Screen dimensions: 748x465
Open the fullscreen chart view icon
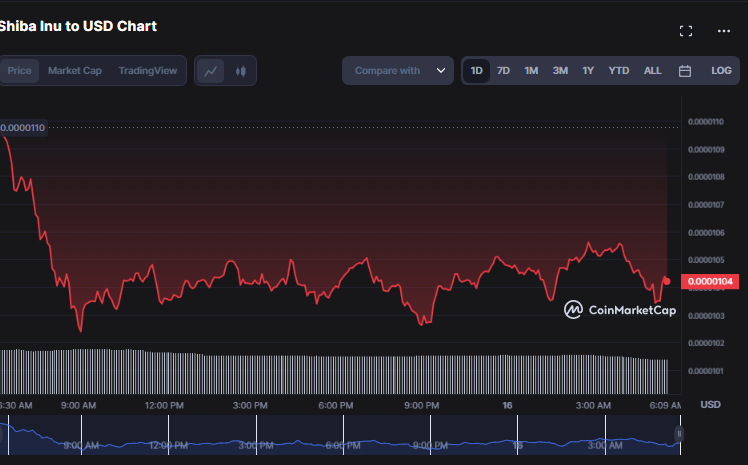(686, 31)
